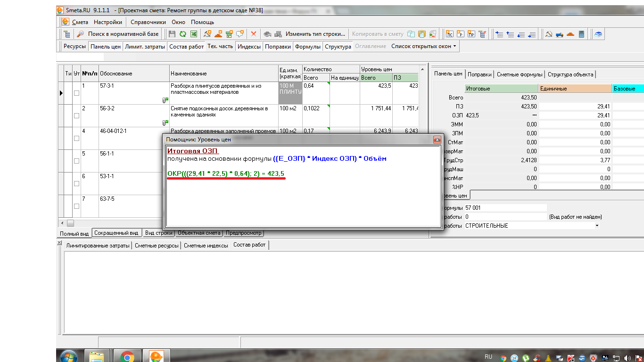Screen dimensions: 644x362
Task: Open search in normative base
Action: tap(117, 34)
